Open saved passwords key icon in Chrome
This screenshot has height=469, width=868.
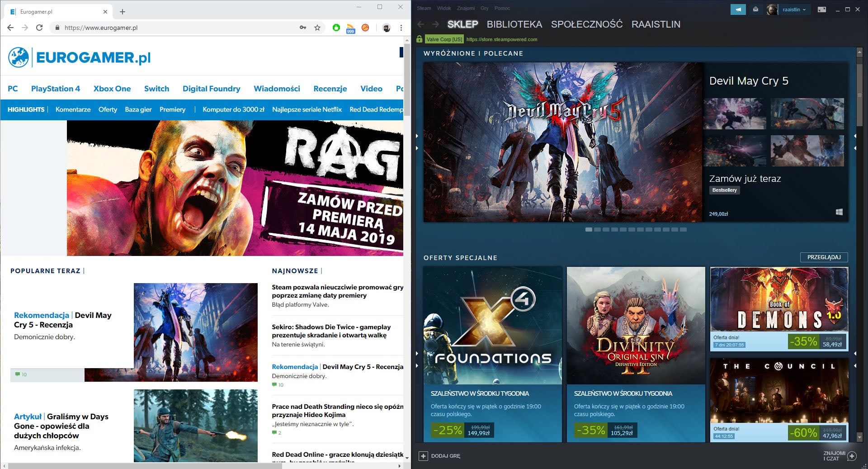303,28
